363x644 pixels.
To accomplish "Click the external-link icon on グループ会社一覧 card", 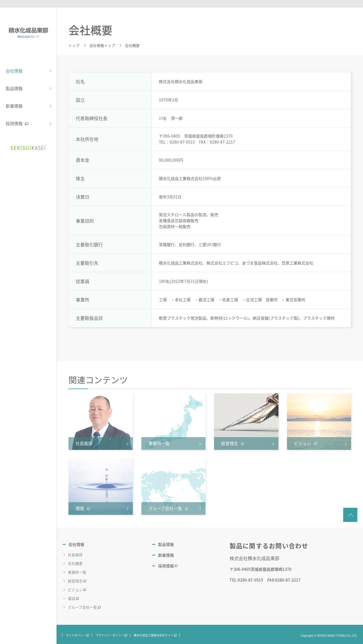I will (x=187, y=509).
